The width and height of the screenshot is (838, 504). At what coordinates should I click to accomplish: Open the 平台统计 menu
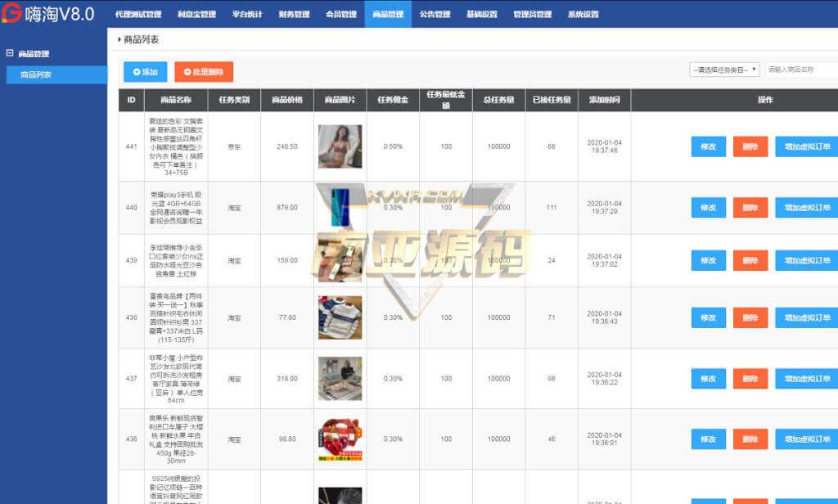(x=247, y=14)
